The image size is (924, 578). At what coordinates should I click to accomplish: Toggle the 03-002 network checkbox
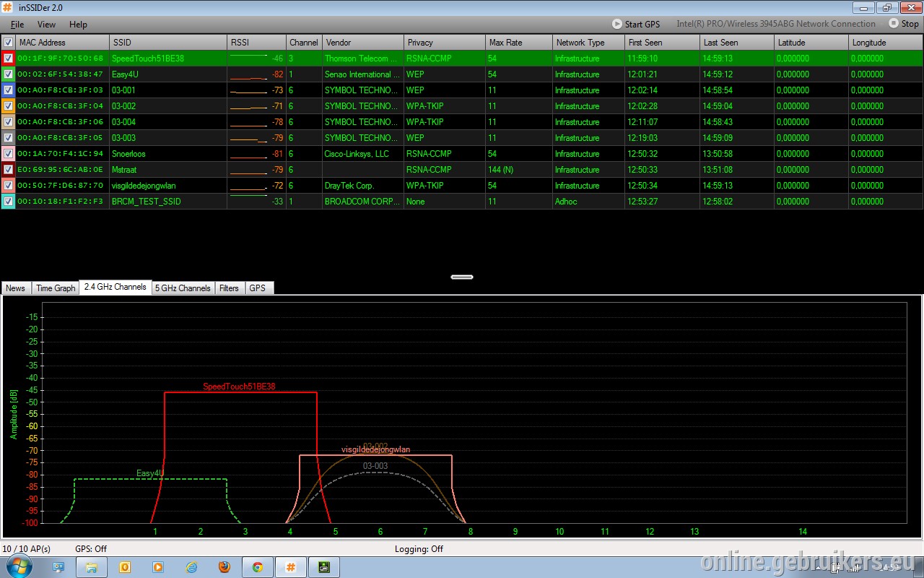[8, 106]
